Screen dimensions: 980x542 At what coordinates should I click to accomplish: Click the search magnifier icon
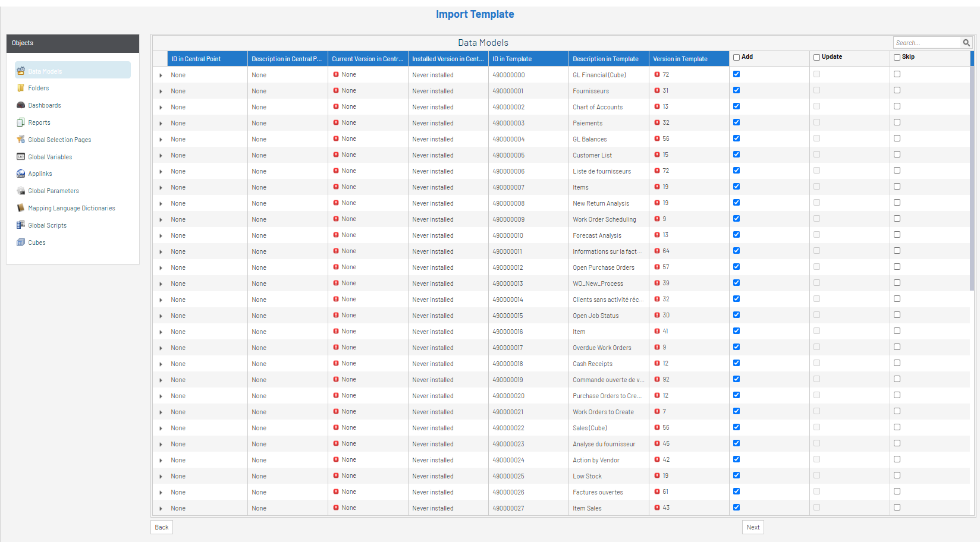(966, 43)
